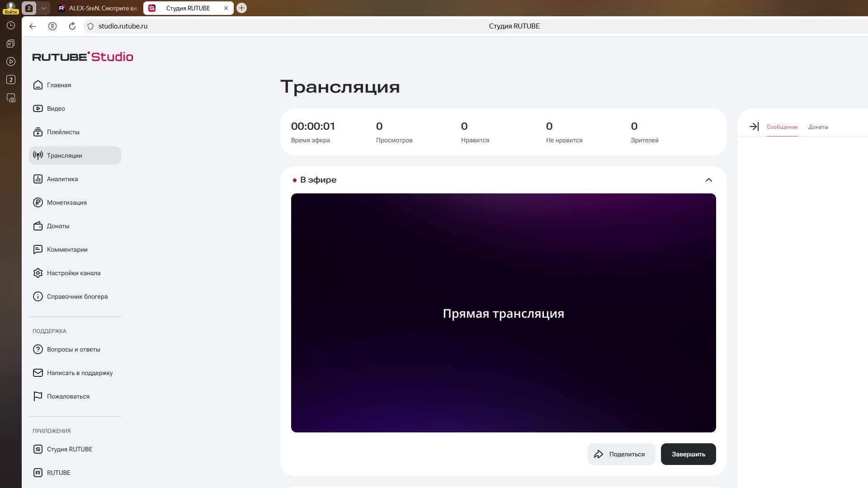This screenshot has height=488, width=868.
Task: Open a new browser tab with plus
Action: tap(241, 8)
